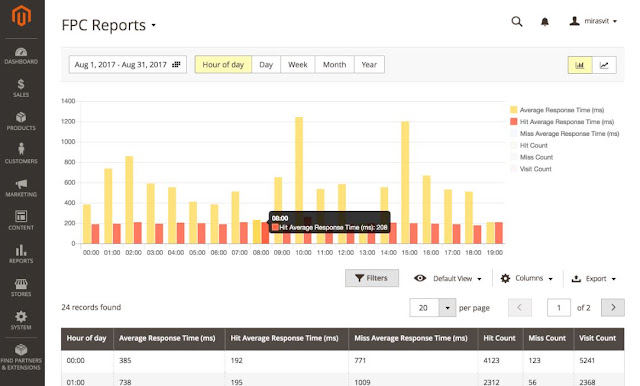Screen dimensions: 640x386
Task: Select the Month grouping tab
Action: (334, 64)
